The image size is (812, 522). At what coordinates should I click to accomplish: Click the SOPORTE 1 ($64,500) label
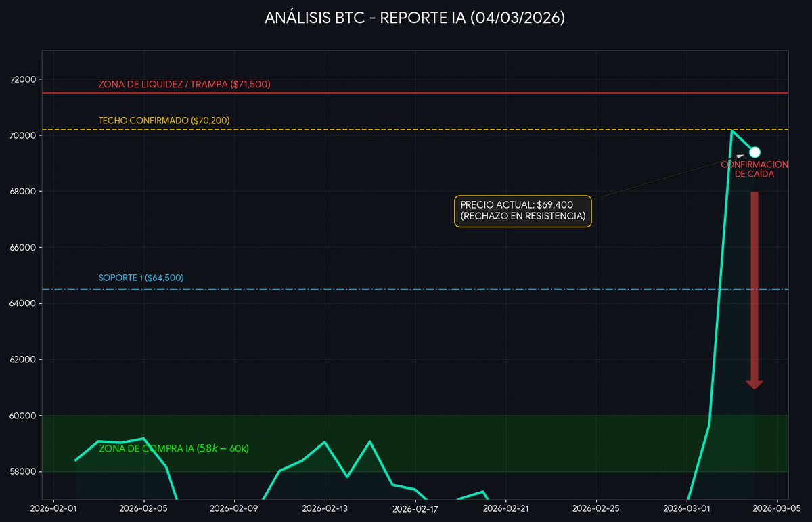pyautogui.click(x=141, y=278)
